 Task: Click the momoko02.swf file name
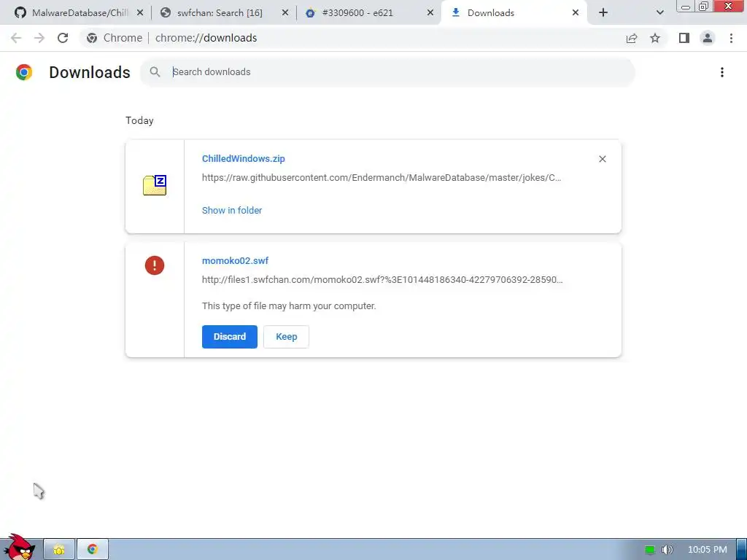[x=236, y=261]
